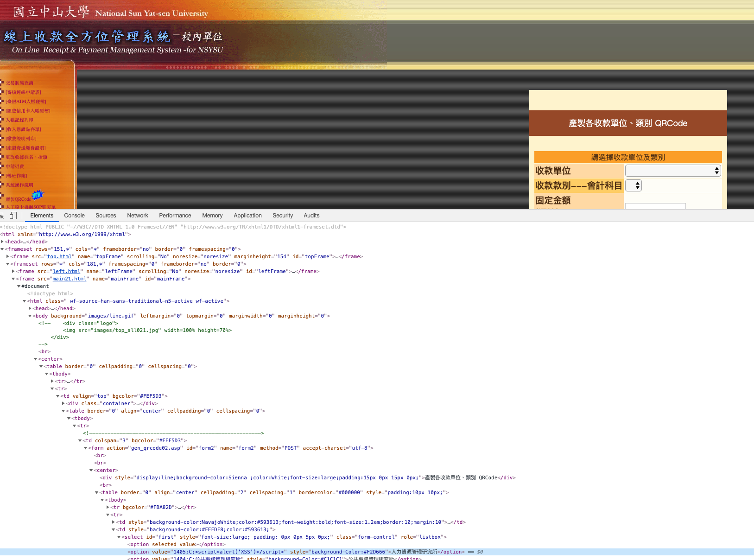Click the main21.html source link in DOM
The image size is (754, 560).
[70, 279]
